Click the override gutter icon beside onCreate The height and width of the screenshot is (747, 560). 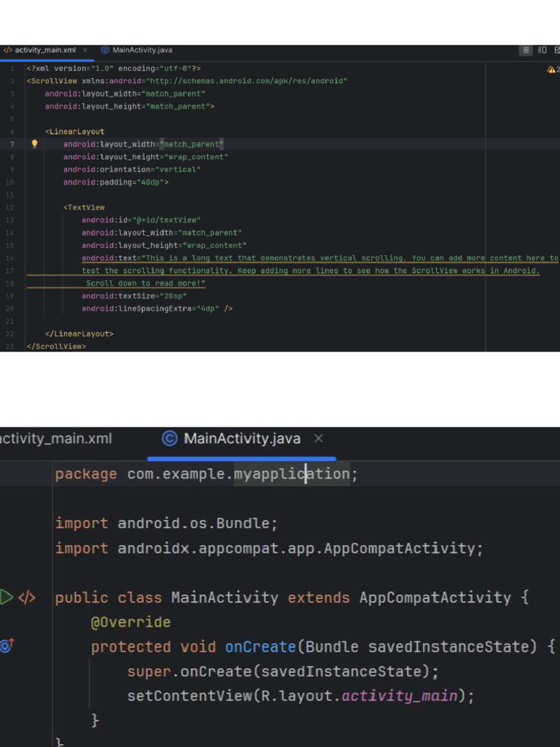coord(7,646)
